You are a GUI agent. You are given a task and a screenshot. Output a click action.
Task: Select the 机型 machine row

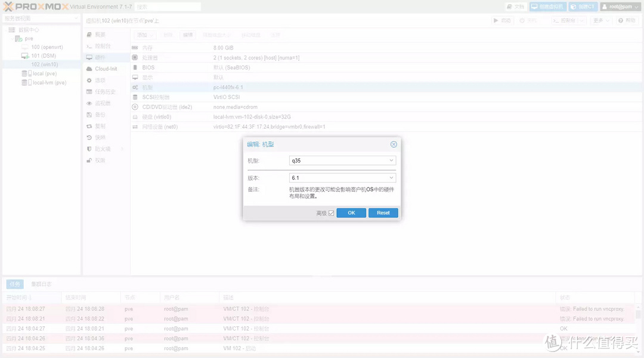387,88
